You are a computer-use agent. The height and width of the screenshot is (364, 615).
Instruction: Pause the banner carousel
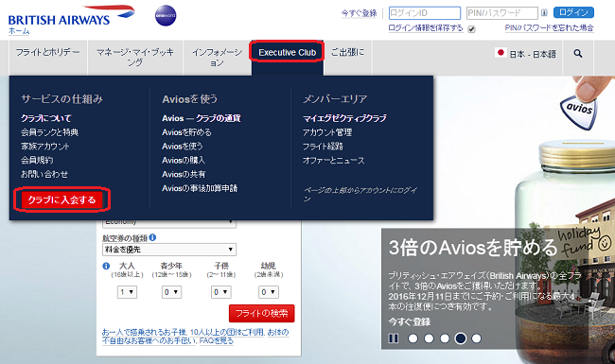pyautogui.click(x=393, y=338)
